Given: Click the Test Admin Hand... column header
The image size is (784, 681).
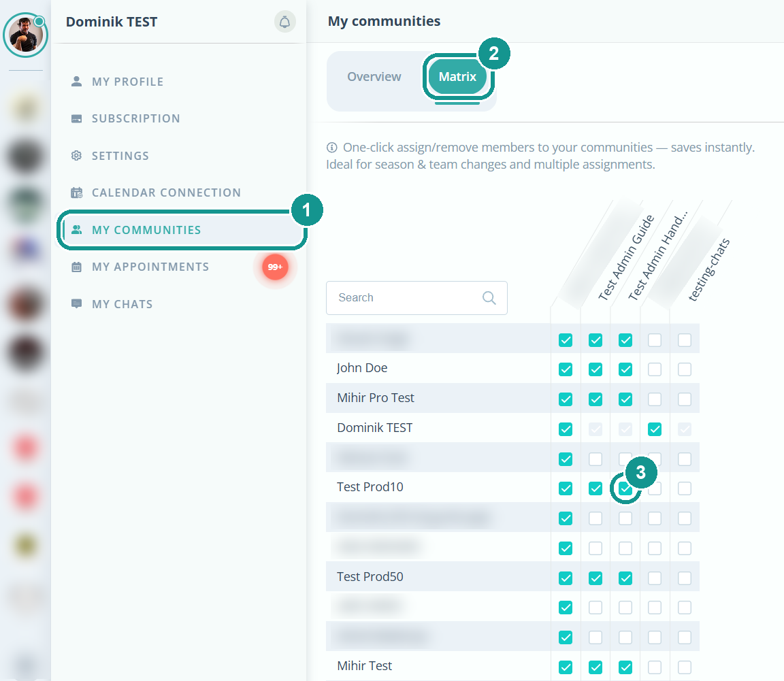Looking at the screenshot, I should pos(657,255).
